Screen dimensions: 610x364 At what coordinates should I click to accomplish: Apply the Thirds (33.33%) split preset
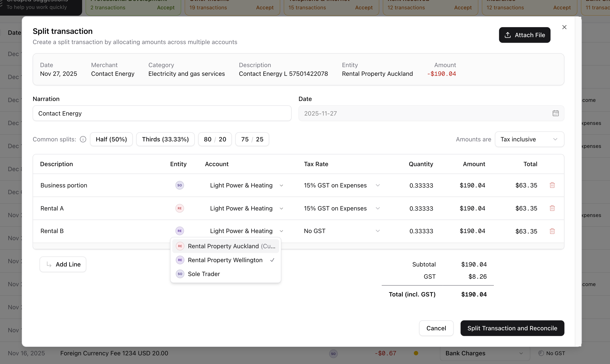pyautogui.click(x=165, y=139)
